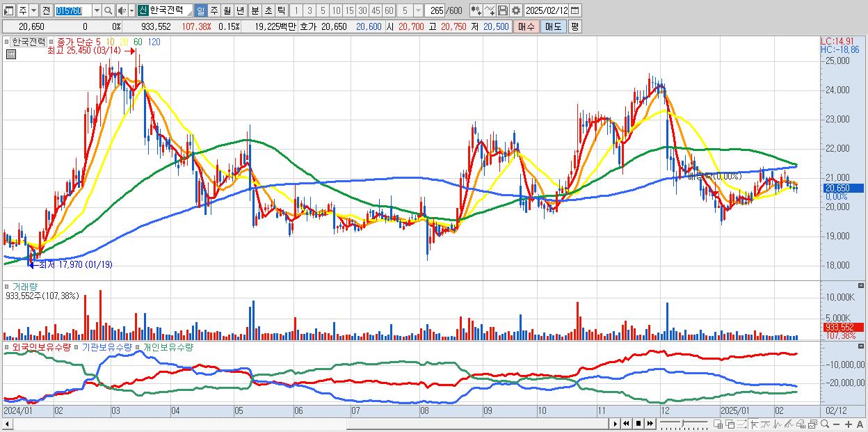Click the crosshair cursor tool icon

coord(755,424)
